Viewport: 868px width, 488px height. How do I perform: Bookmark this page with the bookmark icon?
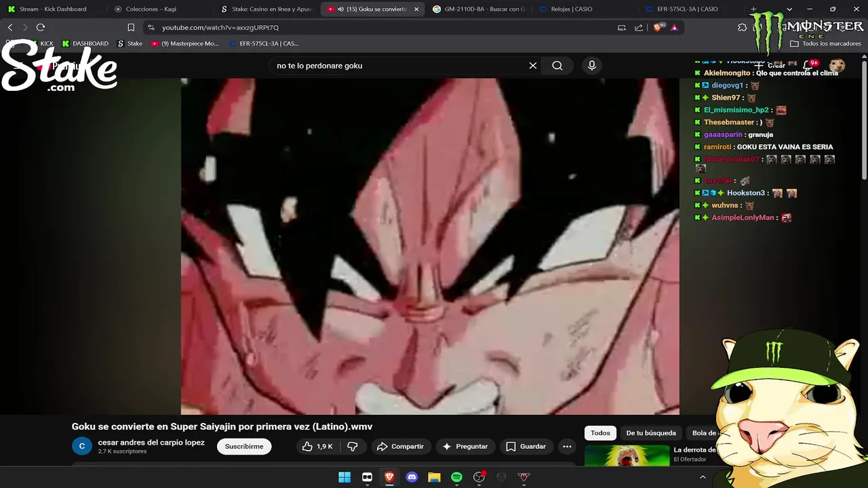tap(131, 27)
